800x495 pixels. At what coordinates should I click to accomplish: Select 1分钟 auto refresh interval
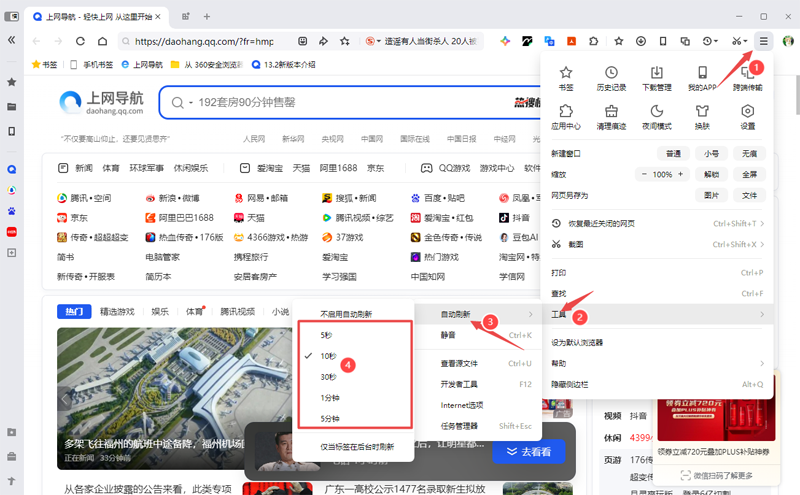(x=355, y=398)
